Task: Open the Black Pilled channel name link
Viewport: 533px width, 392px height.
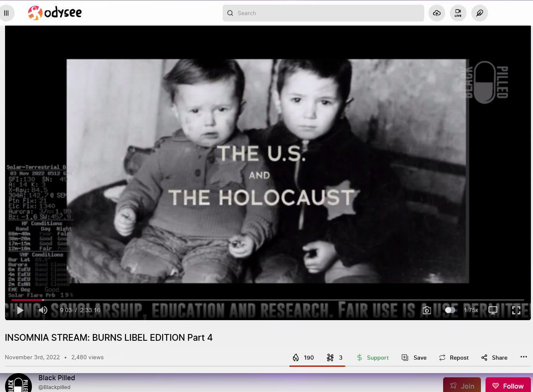Action: (57, 378)
